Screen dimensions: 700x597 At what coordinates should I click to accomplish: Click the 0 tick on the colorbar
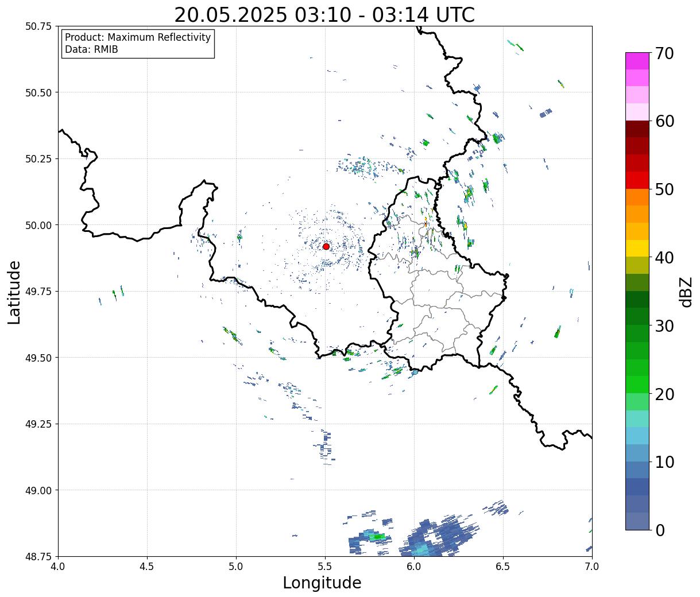660,530
